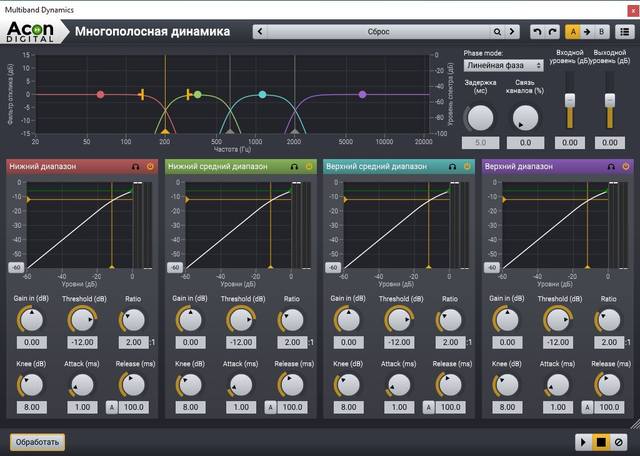The image size is (640, 456).
Task: Click -60 range button in Верхний диапазон graph
Action: pyautogui.click(x=491, y=268)
